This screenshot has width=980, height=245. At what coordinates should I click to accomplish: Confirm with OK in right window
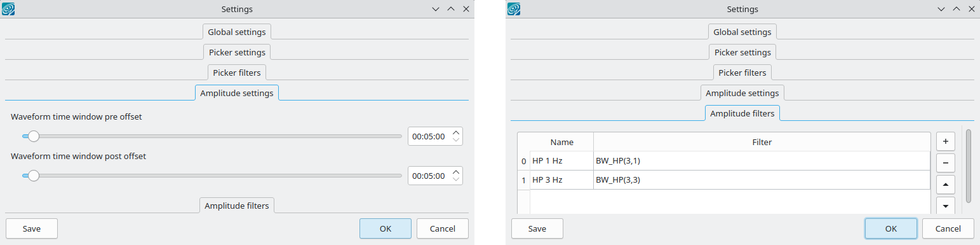(x=891, y=228)
